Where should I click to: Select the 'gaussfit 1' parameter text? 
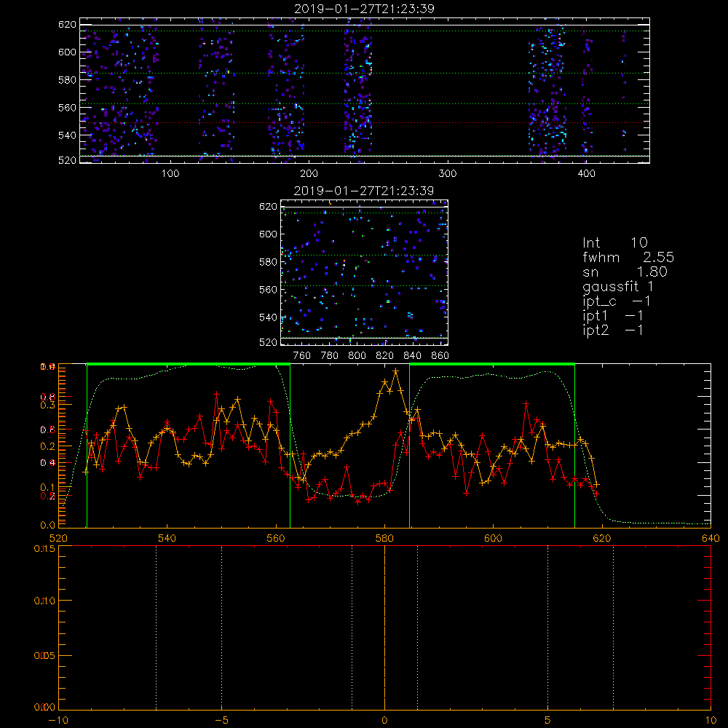pyautogui.click(x=618, y=286)
